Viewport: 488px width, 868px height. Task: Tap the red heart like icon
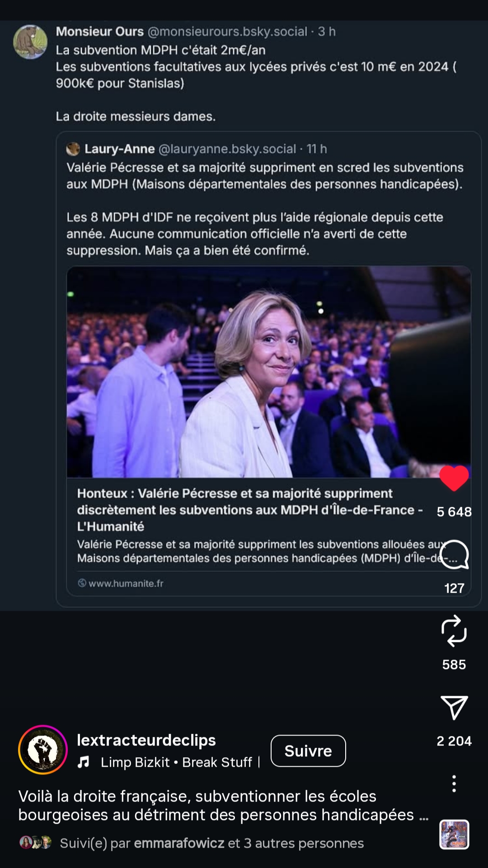tap(454, 478)
